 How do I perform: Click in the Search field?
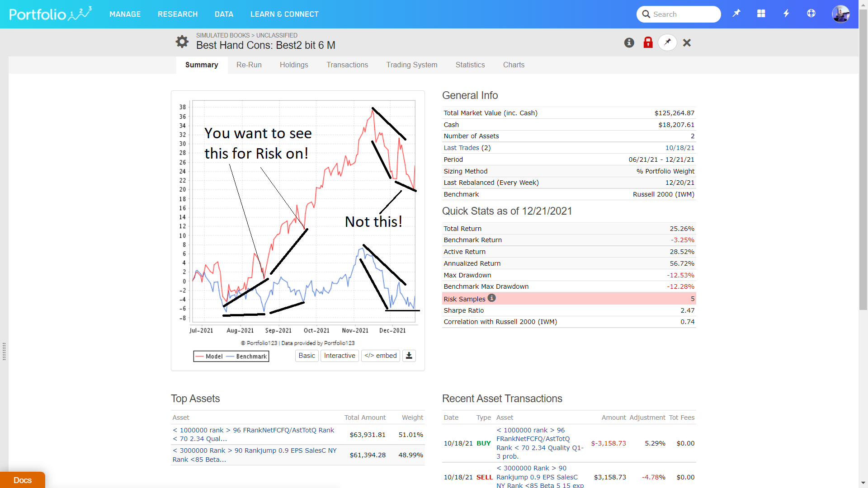pos(684,14)
